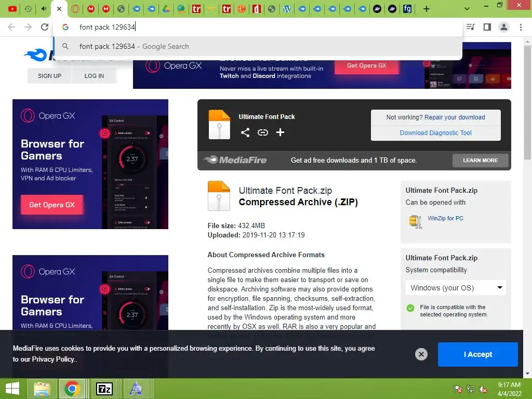
Task: Click the 'File size: 432.4MB' text
Action: (236, 226)
